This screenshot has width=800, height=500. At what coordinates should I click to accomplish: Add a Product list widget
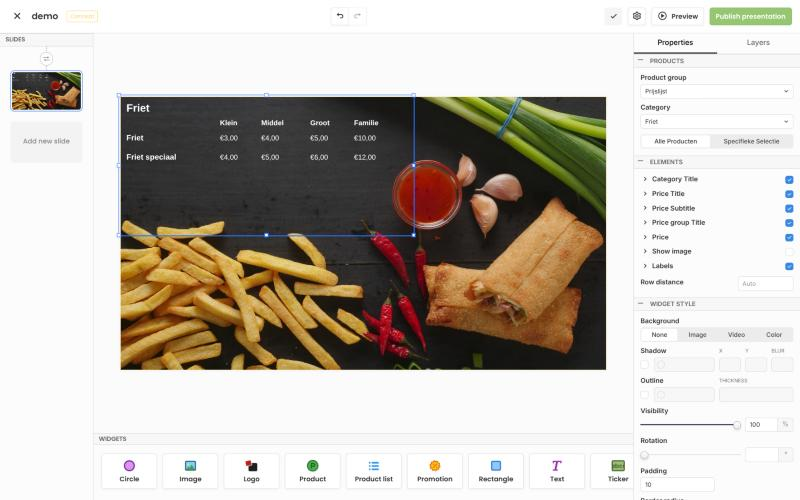pos(373,471)
